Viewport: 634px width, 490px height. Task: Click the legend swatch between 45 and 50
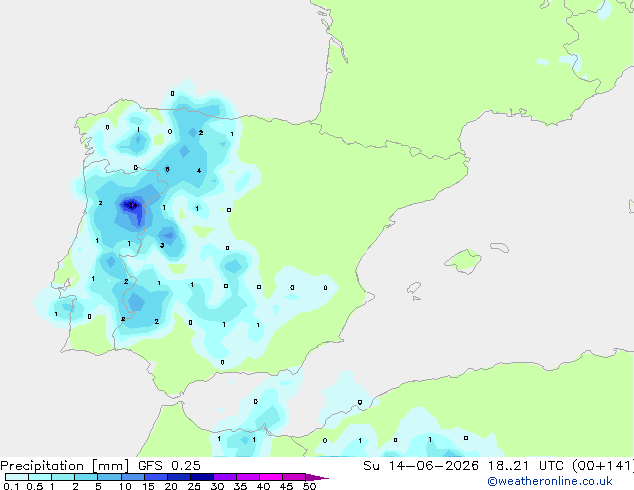[x=294, y=477]
